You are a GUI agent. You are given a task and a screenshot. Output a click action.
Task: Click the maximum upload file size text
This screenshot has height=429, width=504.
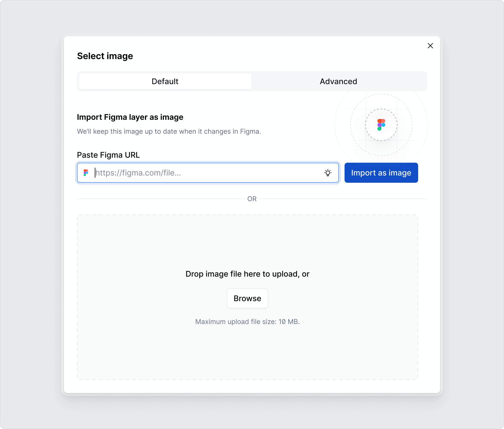[248, 321]
